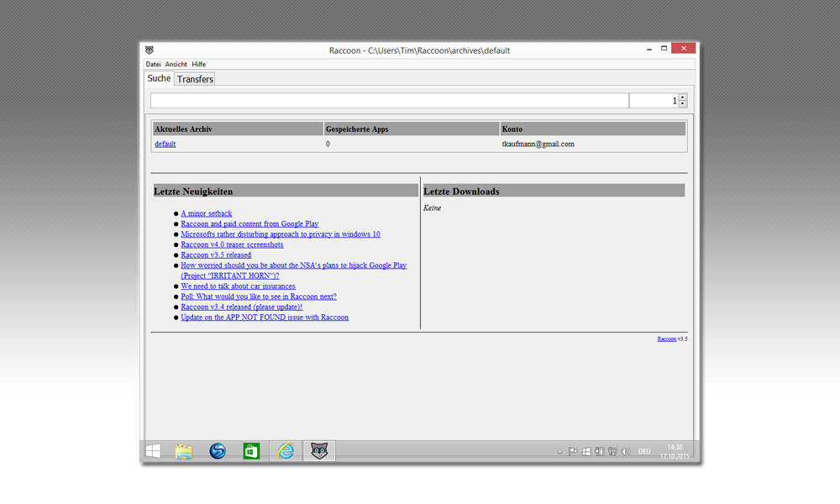Click the DEU language indicator

pos(644,452)
